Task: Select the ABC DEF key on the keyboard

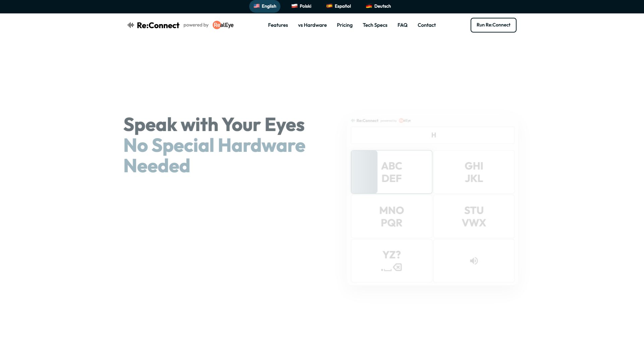Action: tap(391, 172)
